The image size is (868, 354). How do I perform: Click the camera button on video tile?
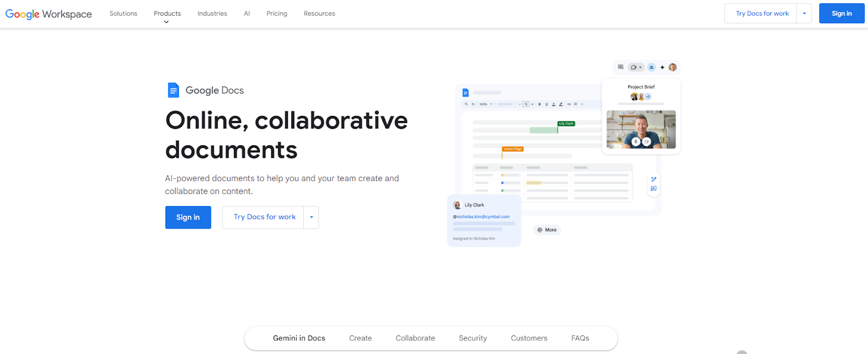coord(646,141)
